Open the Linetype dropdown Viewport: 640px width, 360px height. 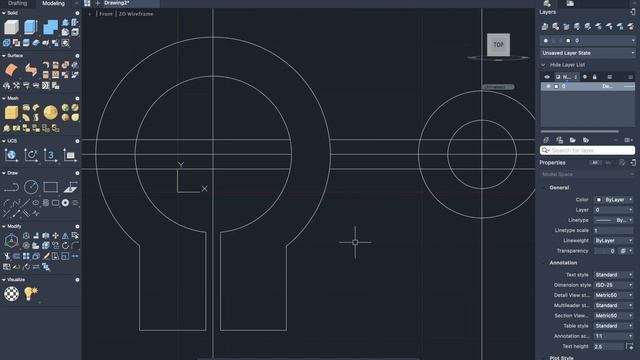click(x=614, y=220)
